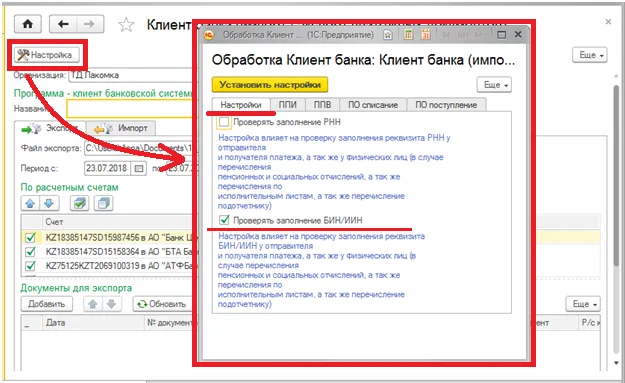
Task: Open calendar icon in dialog title bar
Action: click(x=425, y=35)
